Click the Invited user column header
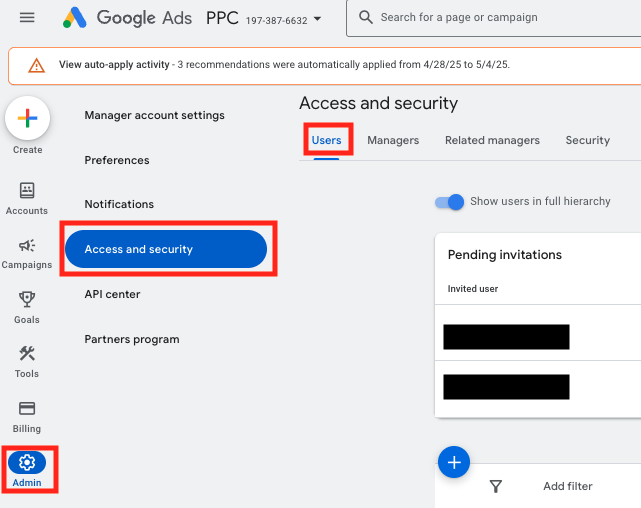The width and height of the screenshot is (641, 508). pos(473,289)
